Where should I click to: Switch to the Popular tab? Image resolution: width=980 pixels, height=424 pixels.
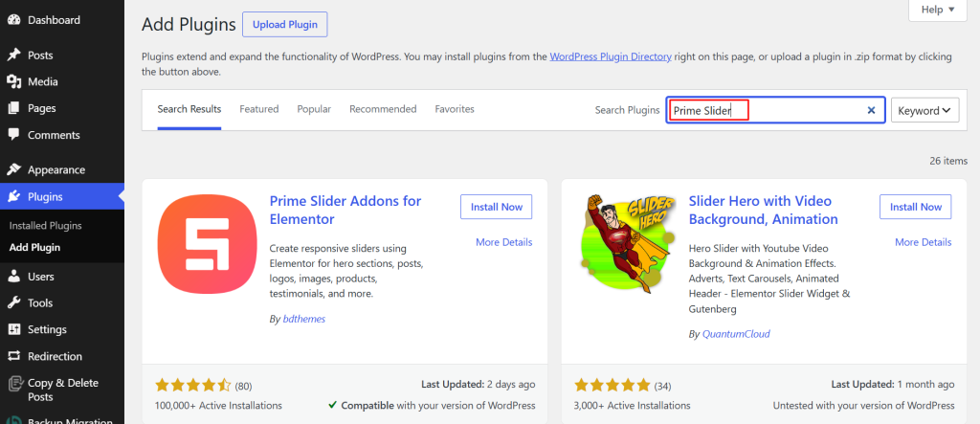click(x=314, y=109)
